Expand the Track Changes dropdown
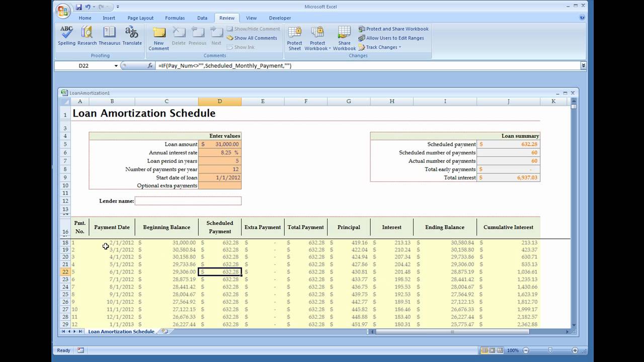Viewport: 644px width, 362px height. point(380,47)
